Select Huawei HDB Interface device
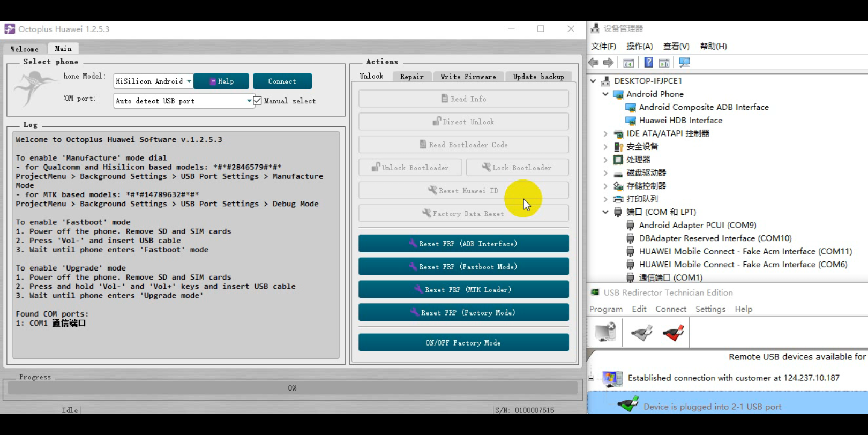Screen dimensions: 868x435 (680, 121)
